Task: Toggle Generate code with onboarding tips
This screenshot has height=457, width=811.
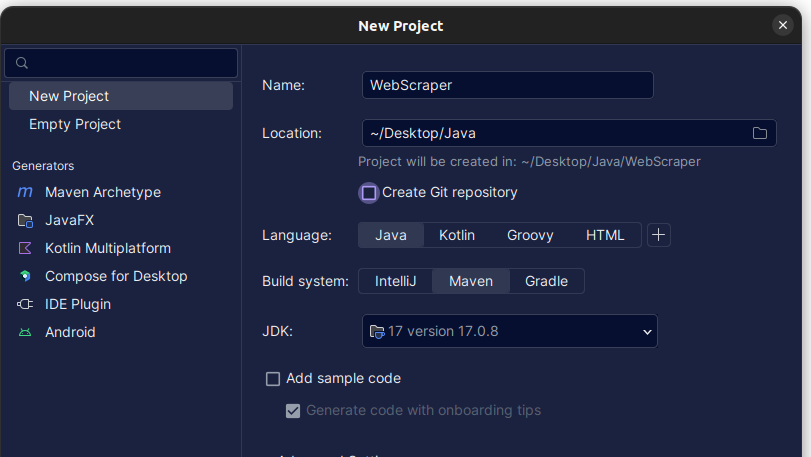Action: [x=293, y=411]
